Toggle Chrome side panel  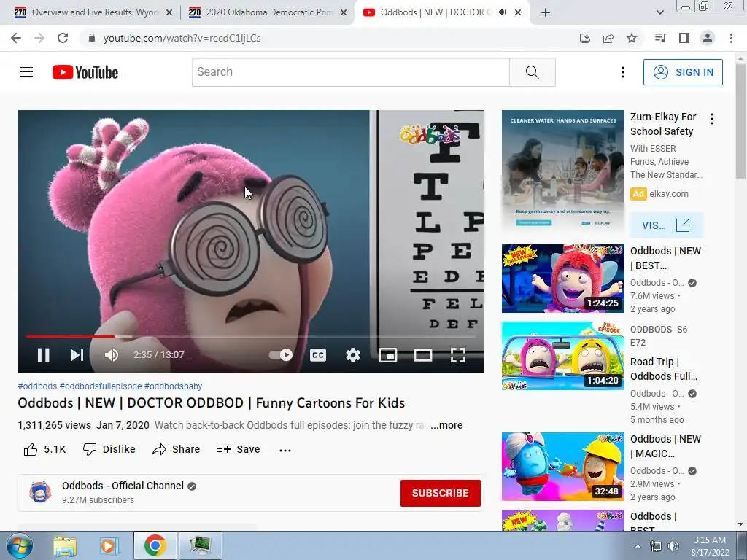[x=684, y=38]
